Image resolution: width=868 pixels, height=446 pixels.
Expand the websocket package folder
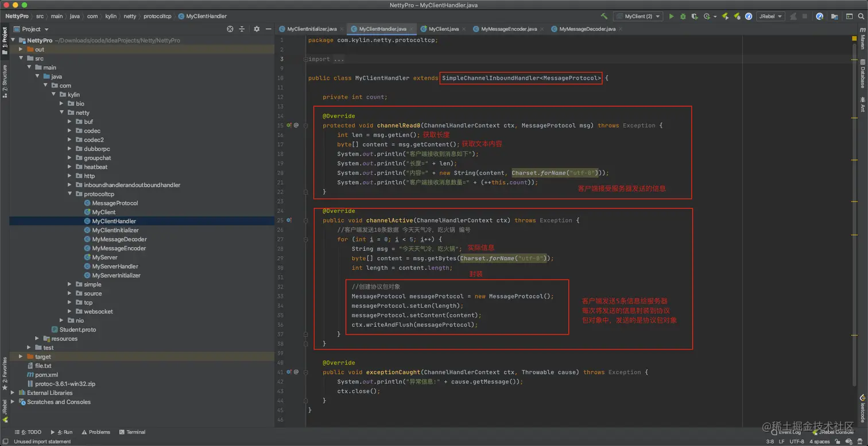tap(70, 312)
